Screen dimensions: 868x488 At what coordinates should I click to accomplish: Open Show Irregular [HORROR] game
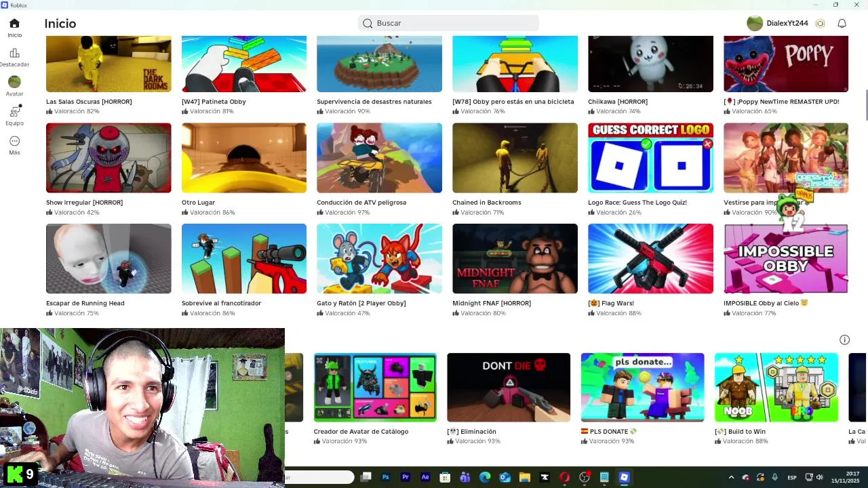108,158
